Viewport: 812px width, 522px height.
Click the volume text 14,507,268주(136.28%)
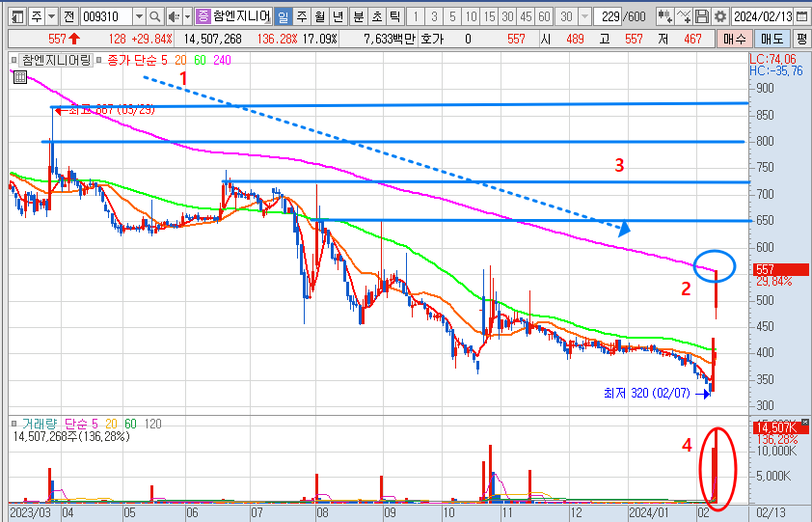pyautogui.click(x=71, y=436)
